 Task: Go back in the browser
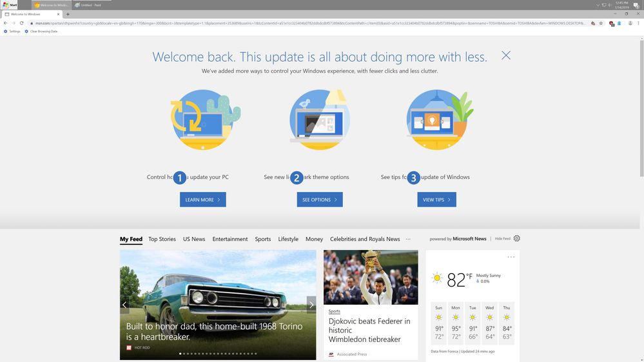pyautogui.click(x=5, y=23)
